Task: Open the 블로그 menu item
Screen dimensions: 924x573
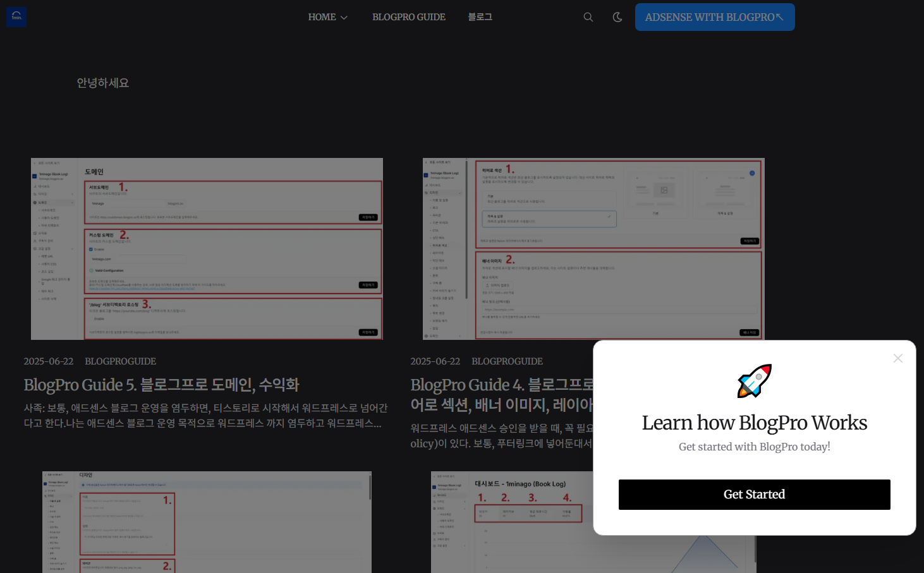Action: pyautogui.click(x=480, y=17)
